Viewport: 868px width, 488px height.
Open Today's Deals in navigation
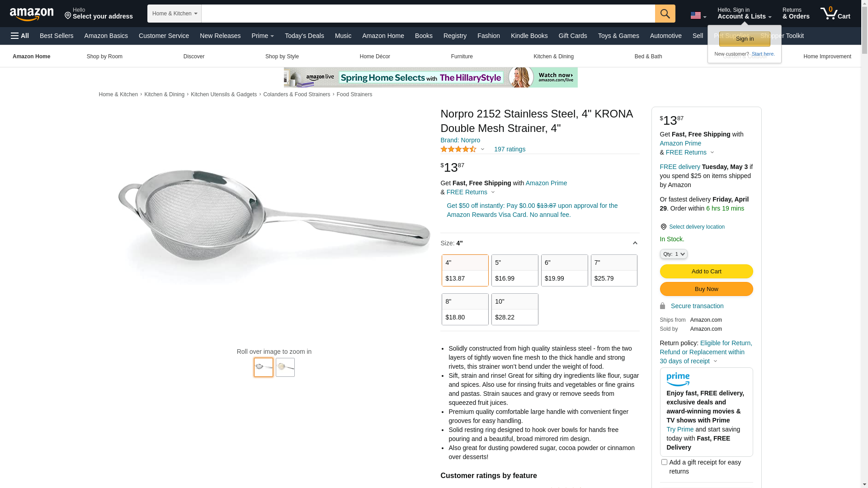tap(304, 36)
